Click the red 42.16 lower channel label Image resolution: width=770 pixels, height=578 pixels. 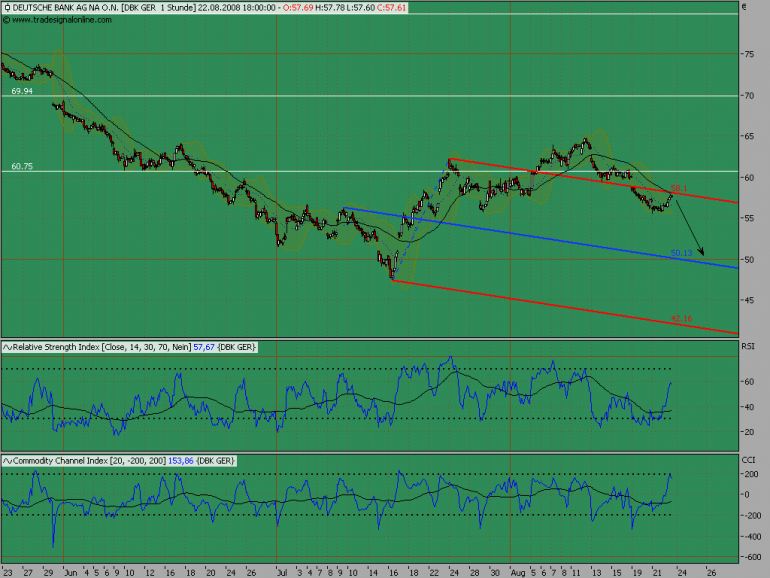[x=681, y=319]
